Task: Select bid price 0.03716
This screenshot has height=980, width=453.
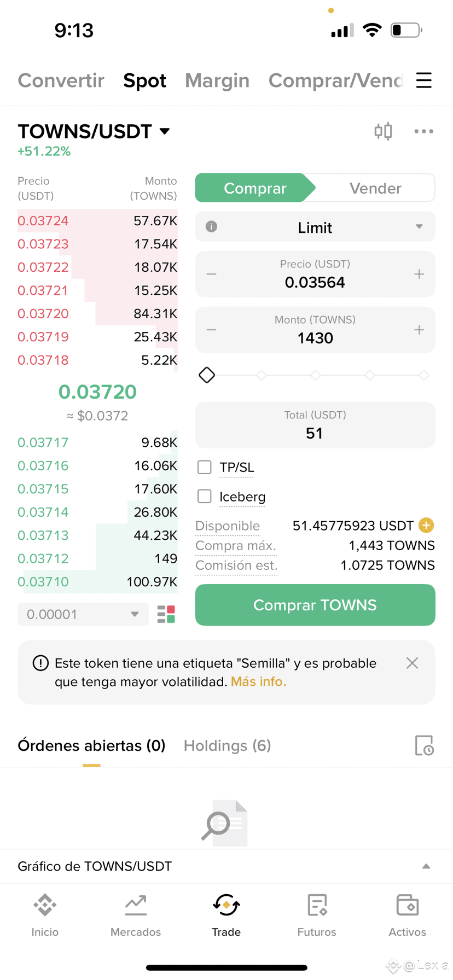Action: pos(43,466)
